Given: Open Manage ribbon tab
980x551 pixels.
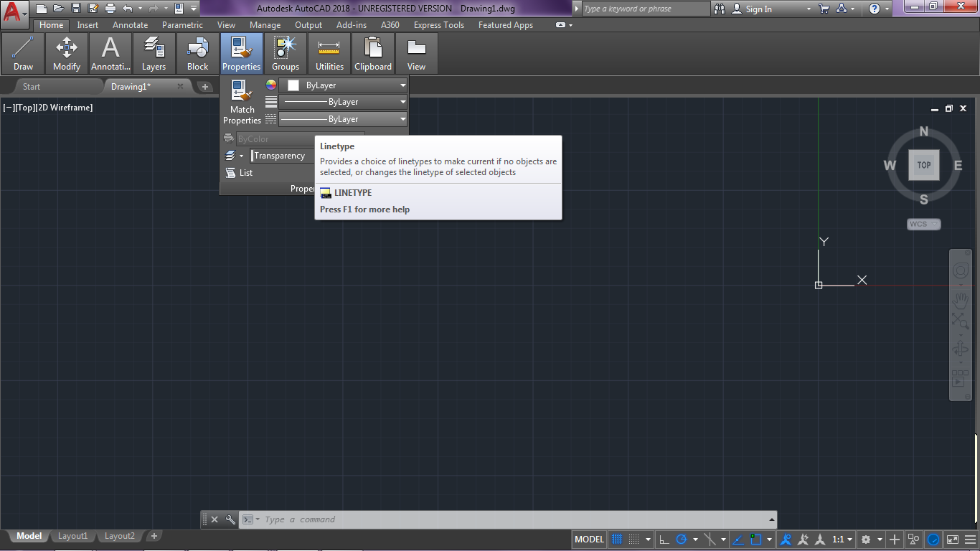Looking at the screenshot, I should [265, 25].
